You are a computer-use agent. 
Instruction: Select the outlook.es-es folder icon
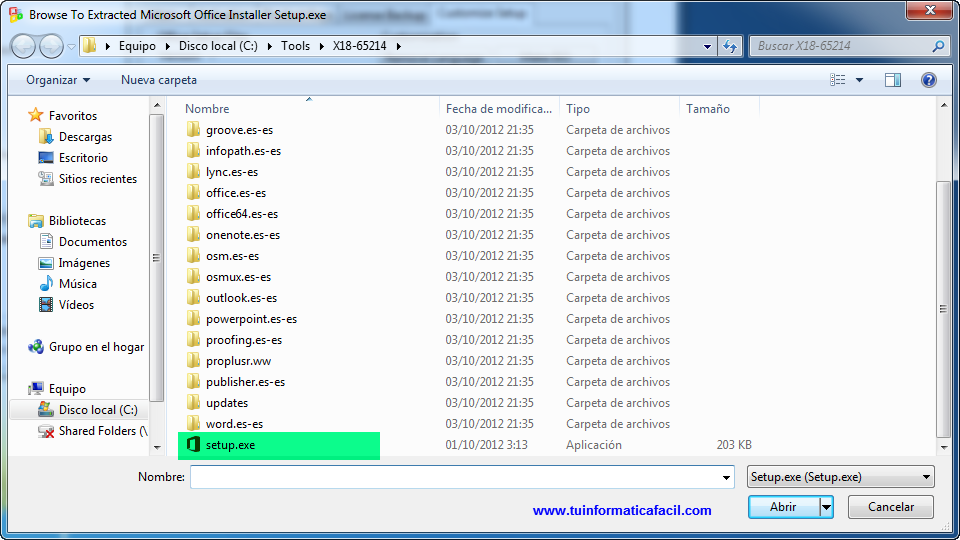pyautogui.click(x=193, y=298)
